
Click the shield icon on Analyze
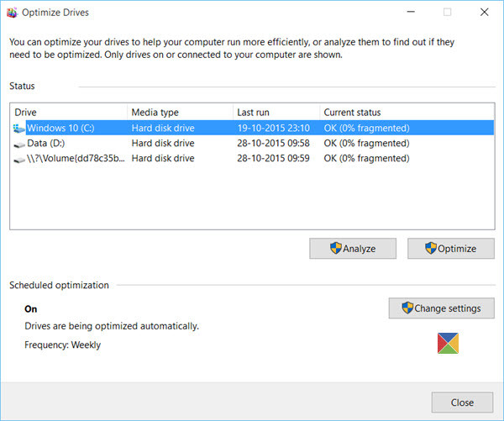(336, 248)
